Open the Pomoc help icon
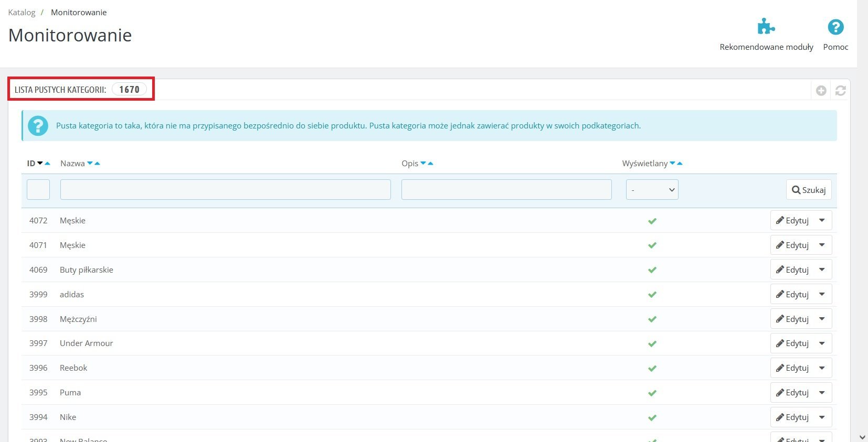 click(x=835, y=27)
